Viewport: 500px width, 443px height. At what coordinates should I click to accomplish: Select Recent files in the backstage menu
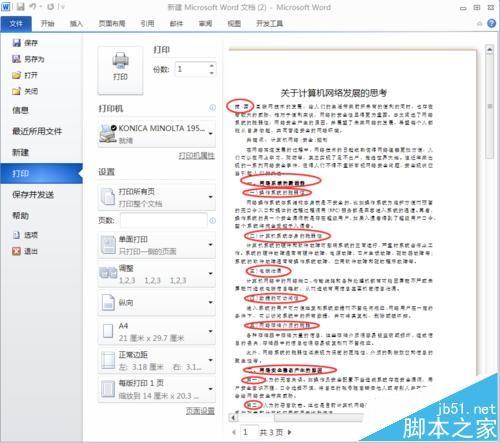37,131
